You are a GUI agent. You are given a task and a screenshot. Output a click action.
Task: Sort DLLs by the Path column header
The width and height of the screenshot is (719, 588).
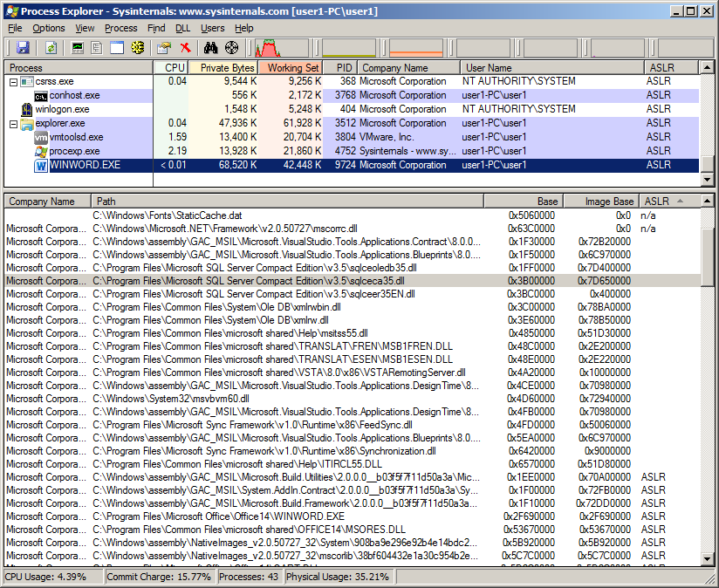(x=287, y=202)
